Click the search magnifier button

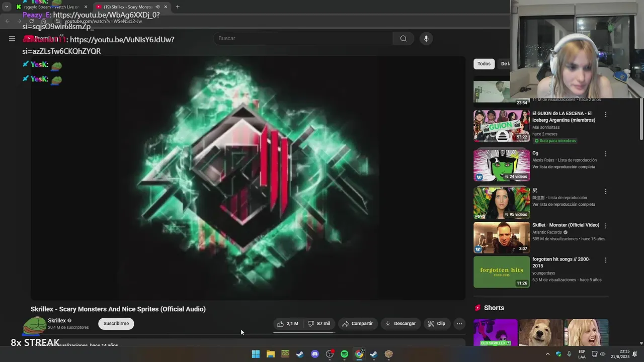click(403, 38)
